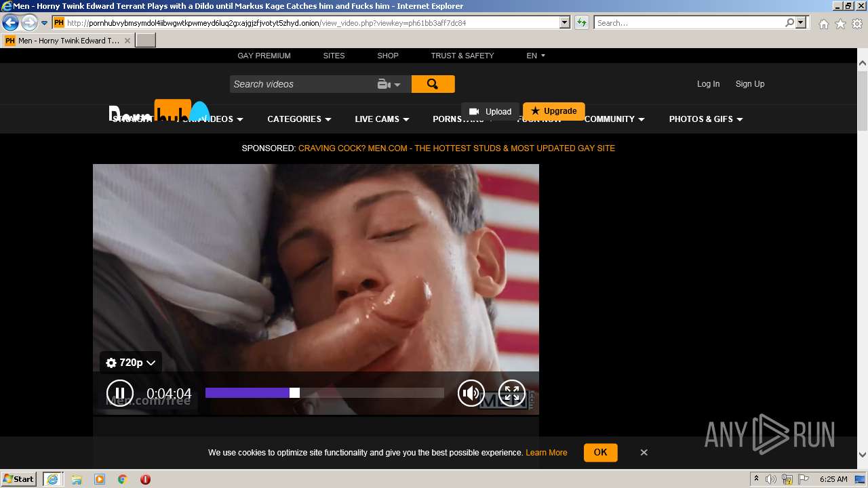Open the browser search provider dropdown
This screenshot has width=868, height=488.
[801, 22]
